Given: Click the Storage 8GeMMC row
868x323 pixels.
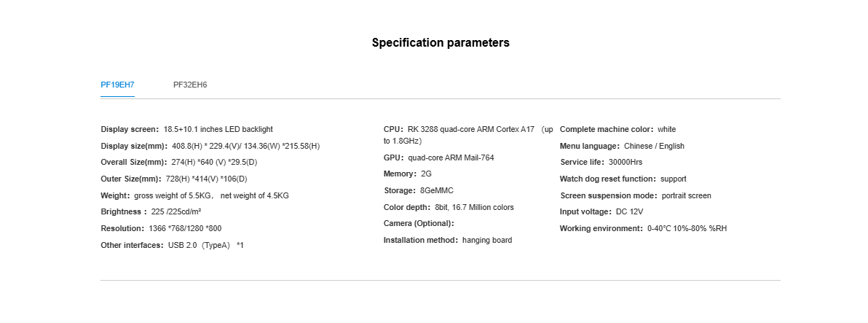Looking at the screenshot, I should click(x=419, y=190).
